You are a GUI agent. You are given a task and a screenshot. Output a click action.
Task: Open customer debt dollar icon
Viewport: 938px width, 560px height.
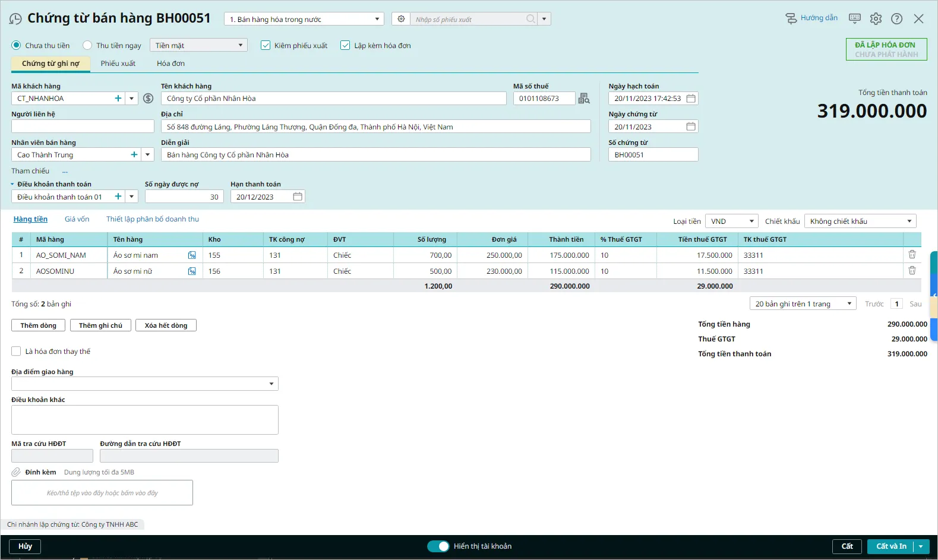point(149,99)
